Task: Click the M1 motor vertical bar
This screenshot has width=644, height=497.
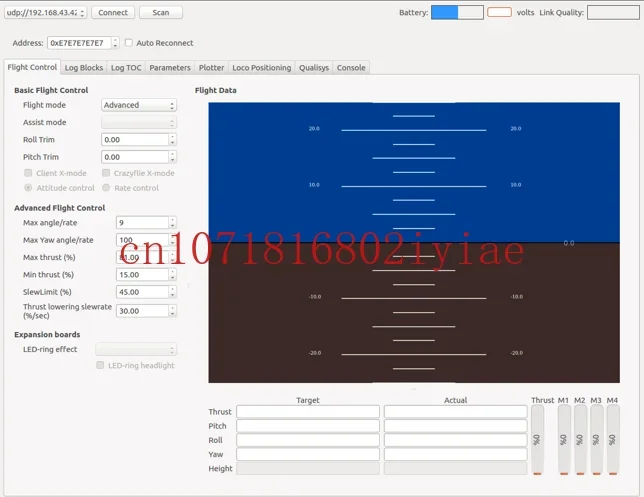Action: (564, 440)
